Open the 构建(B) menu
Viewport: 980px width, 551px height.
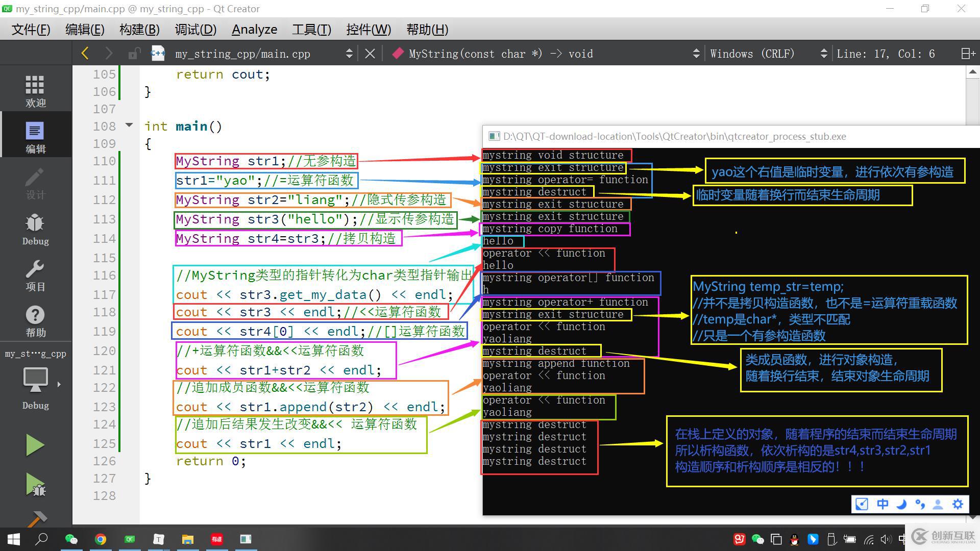139,30
